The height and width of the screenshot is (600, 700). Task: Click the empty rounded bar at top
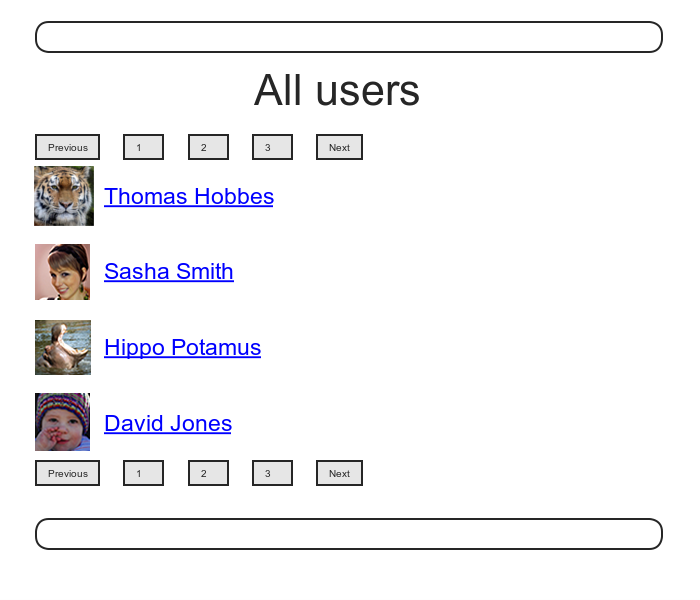(349, 37)
